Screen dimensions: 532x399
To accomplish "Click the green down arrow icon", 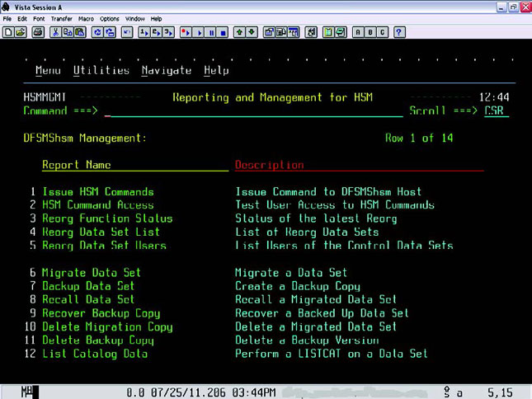I will tap(252, 32).
